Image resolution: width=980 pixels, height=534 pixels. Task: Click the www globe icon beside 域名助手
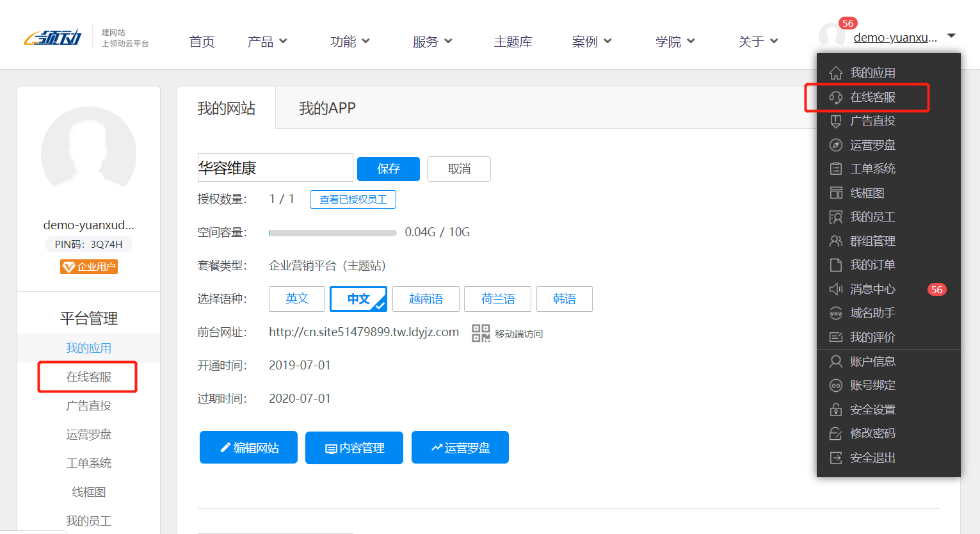click(x=835, y=313)
